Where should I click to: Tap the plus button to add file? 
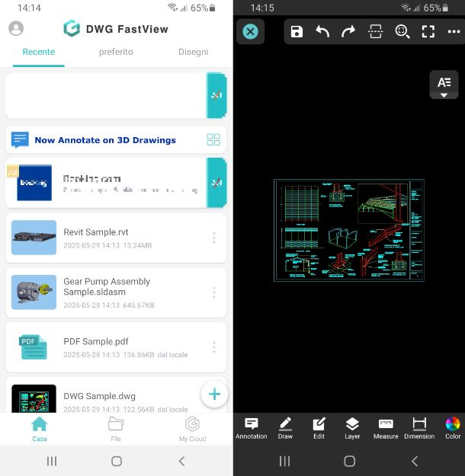click(214, 394)
